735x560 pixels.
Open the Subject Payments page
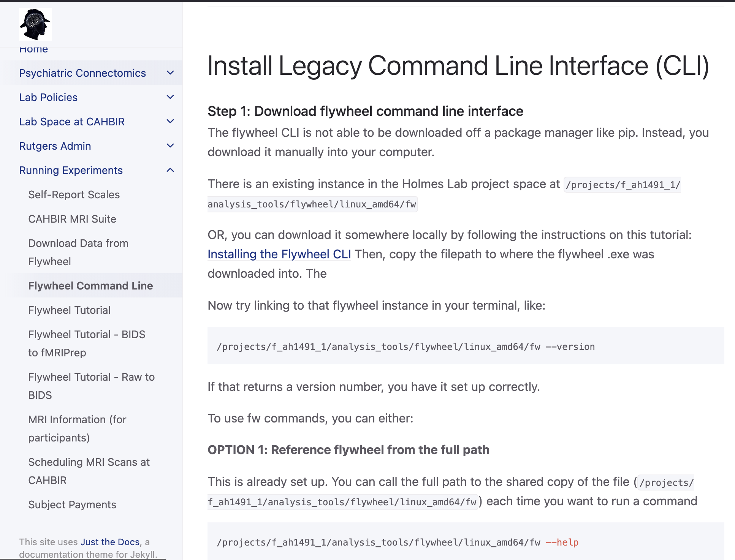(x=72, y=504)
